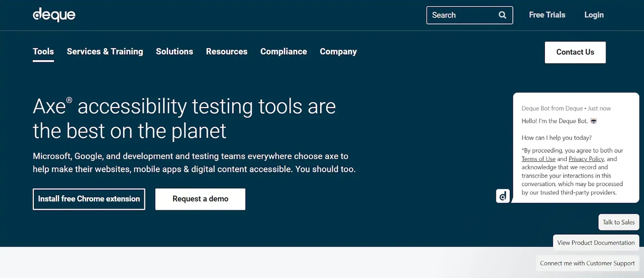Open the Privacy Policy link
The height and width of the screenshot is (278, 644).
pyautogui.click(x=586, y=159)
